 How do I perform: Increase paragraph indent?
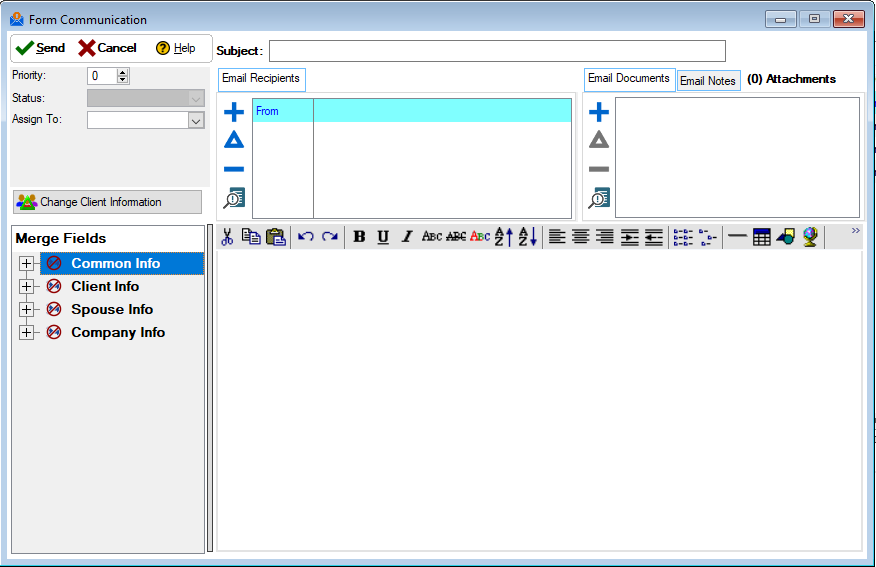point(630,237)
